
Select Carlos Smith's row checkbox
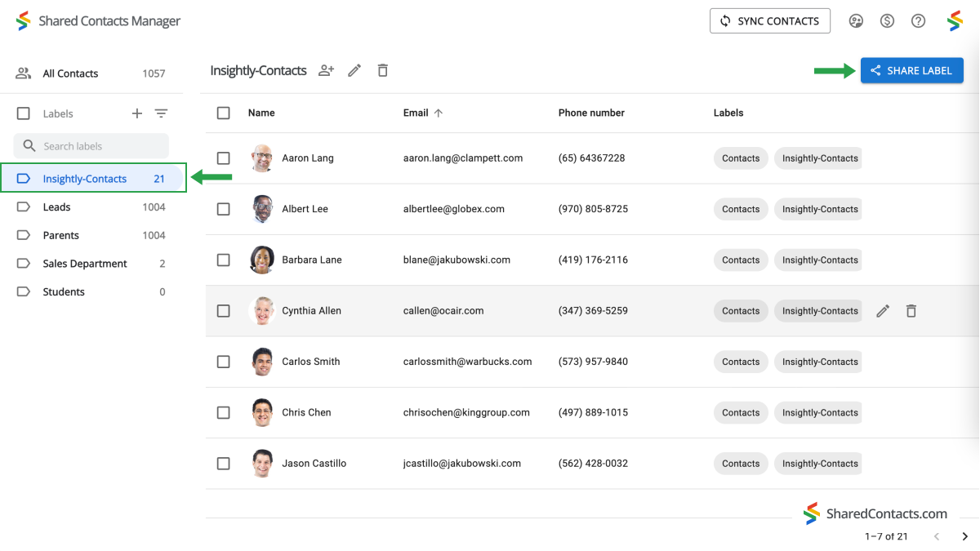[223, 362]
